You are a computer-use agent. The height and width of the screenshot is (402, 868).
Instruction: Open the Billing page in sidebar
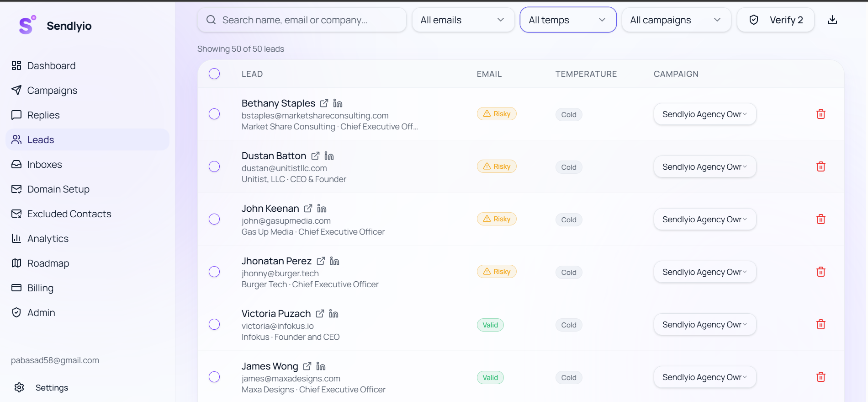point(87,288)
